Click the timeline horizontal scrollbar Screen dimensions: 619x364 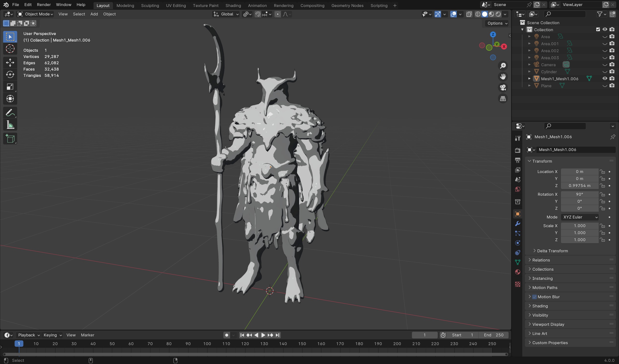point(256,354)
